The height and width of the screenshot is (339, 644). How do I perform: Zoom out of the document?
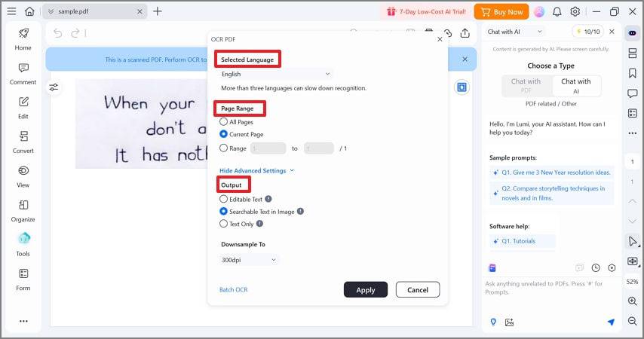point(633,321)
